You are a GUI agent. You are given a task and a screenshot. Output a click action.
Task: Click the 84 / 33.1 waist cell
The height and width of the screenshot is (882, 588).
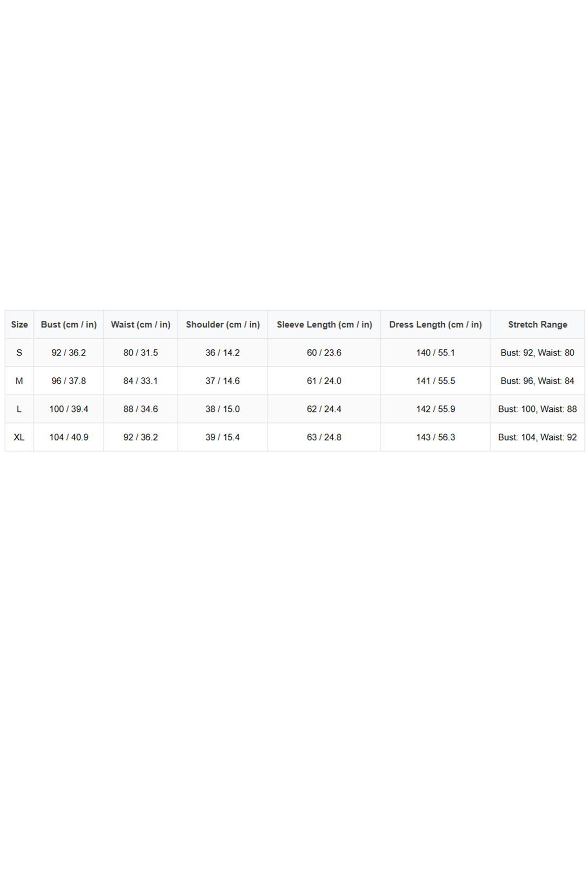click(x=141, y=380)
